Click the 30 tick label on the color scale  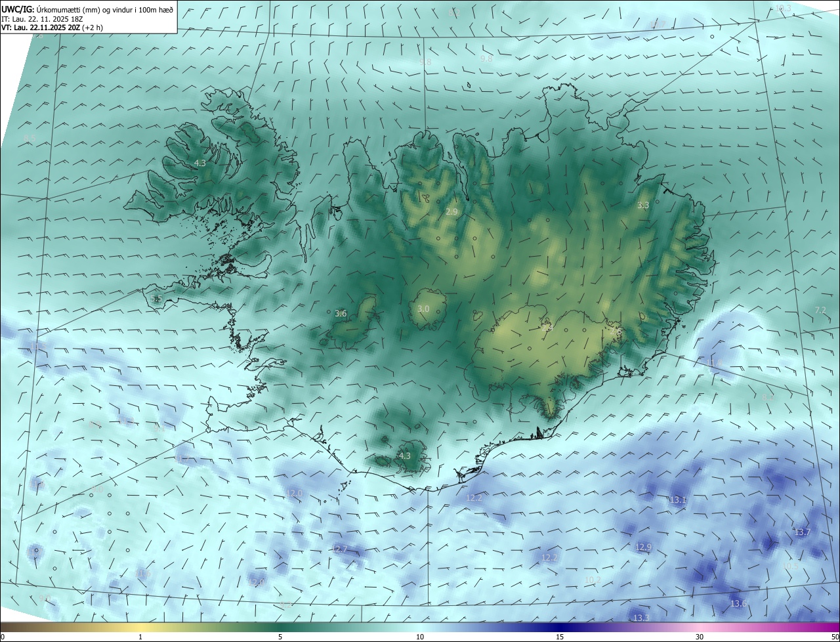(700, 637)
